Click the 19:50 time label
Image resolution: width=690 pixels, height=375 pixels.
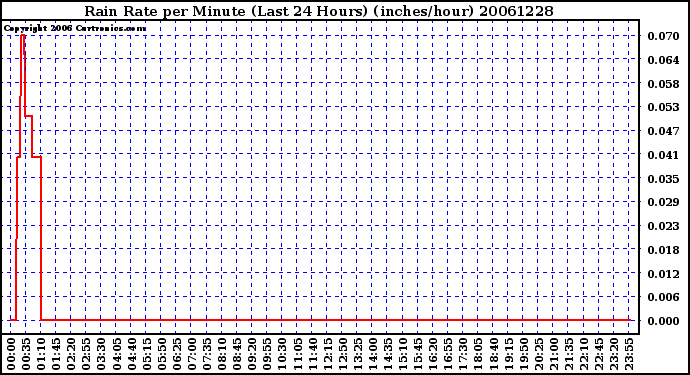[523, 354]
